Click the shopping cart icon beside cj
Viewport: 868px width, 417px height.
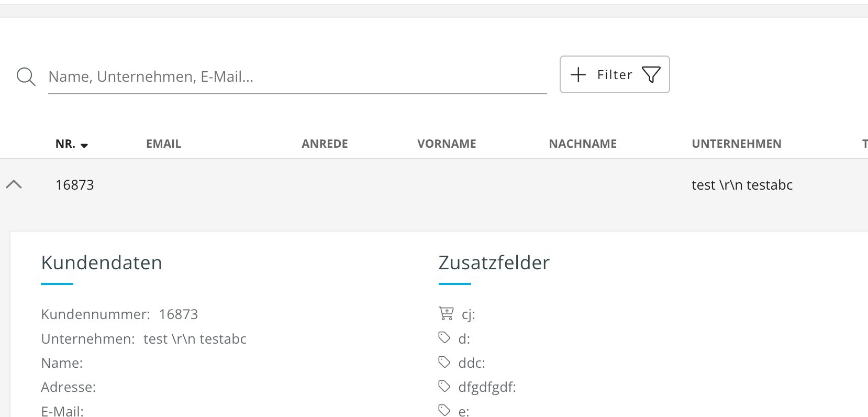pos(446,313)
